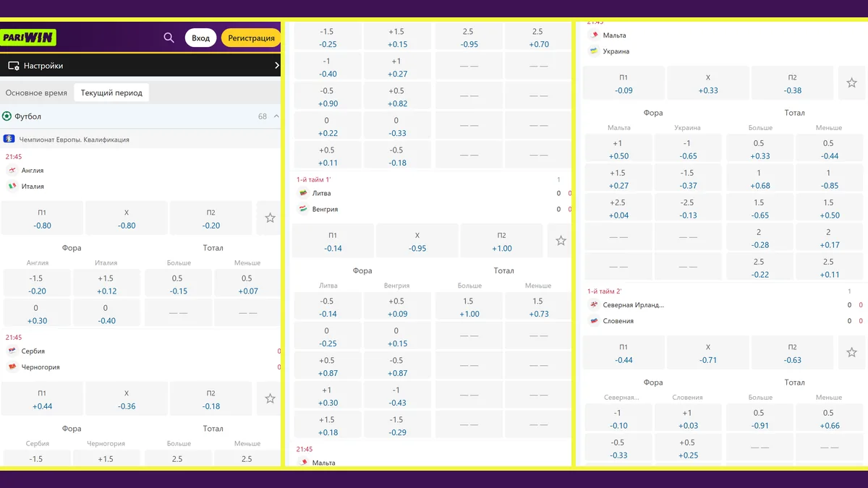This screenshot has width=868, height=488.
Task: Open Регистрация sign-up button
Action: [x=251, y=38]
